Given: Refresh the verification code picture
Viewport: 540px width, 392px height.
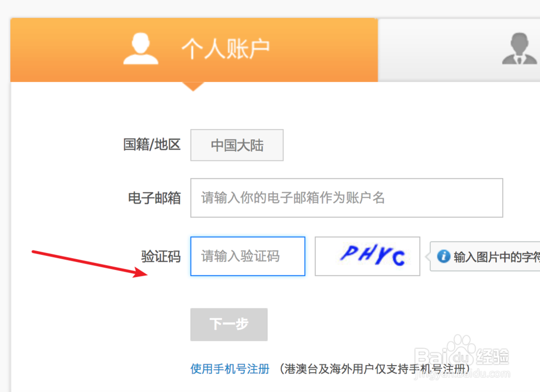Looking at the screenshot, I should click(x=367, y=256).
